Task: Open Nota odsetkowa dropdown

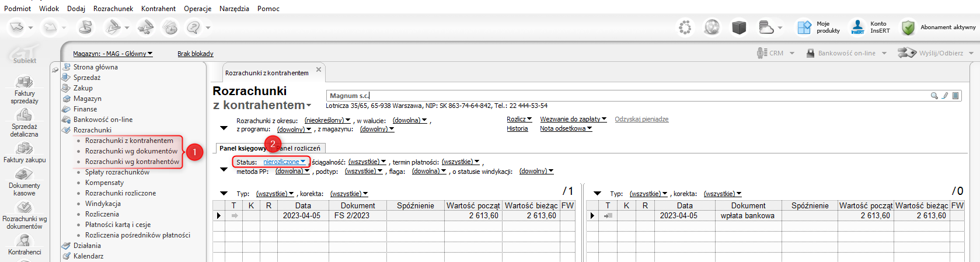Action: tap(566, 128)
